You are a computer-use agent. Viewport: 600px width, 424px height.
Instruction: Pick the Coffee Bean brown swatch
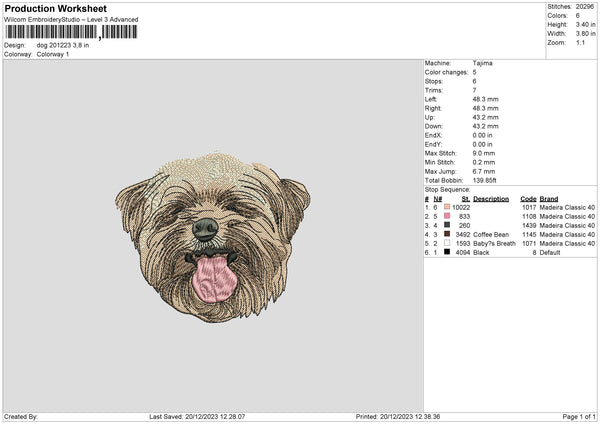[446, 234]
